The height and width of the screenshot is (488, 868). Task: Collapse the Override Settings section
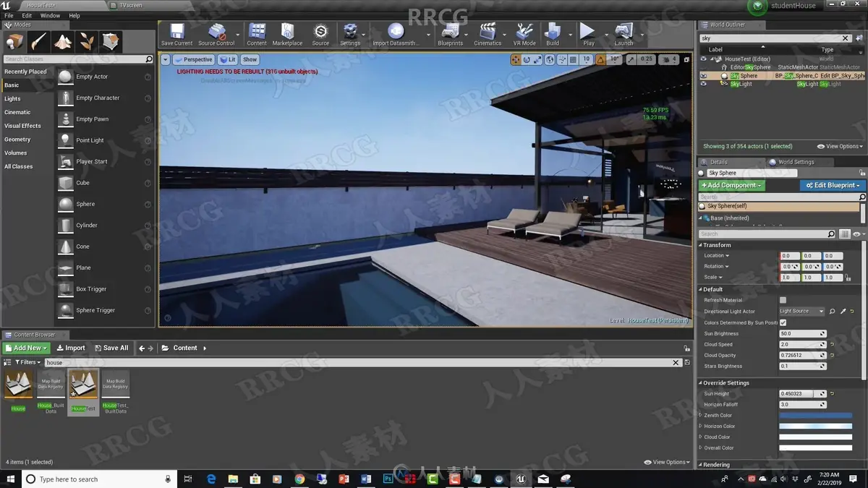[700, 382]
